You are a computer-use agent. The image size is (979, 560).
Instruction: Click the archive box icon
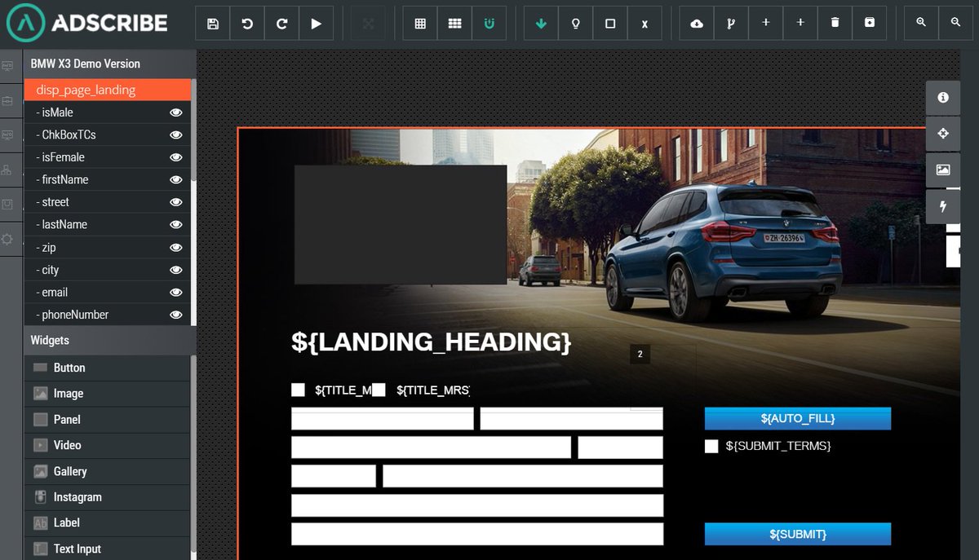(870, 24)
